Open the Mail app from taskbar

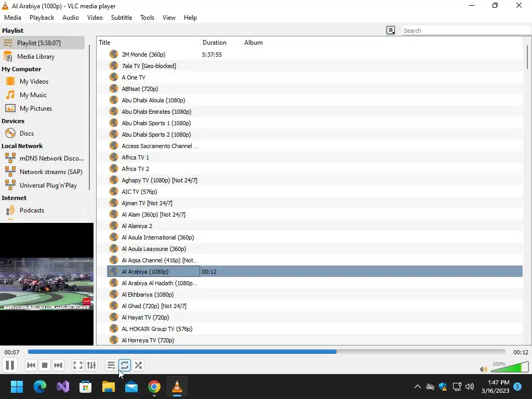(131, 387)
